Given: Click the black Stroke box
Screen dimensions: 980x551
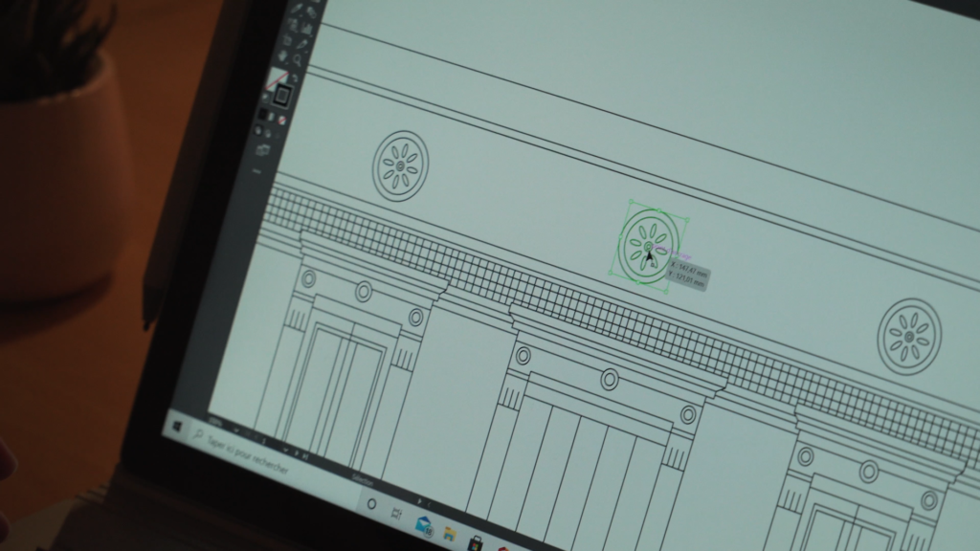Looking at the screenshot, I should [x=282, y=95].
